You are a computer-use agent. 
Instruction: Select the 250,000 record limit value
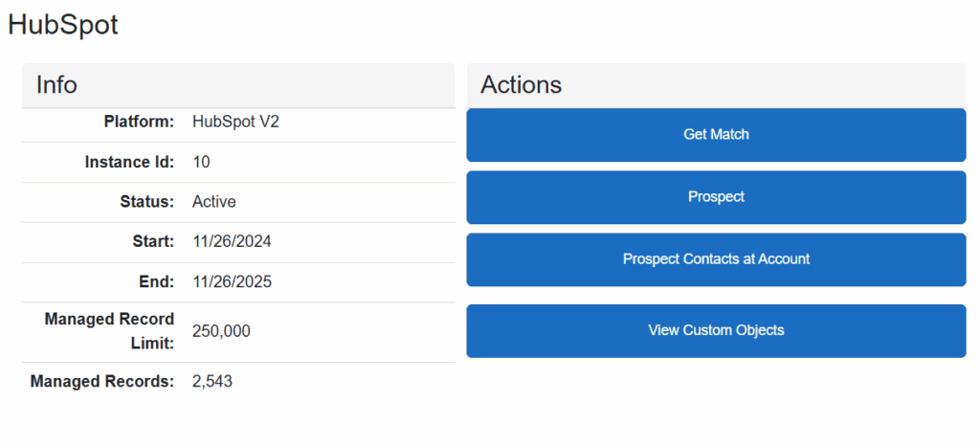point(221,331)
